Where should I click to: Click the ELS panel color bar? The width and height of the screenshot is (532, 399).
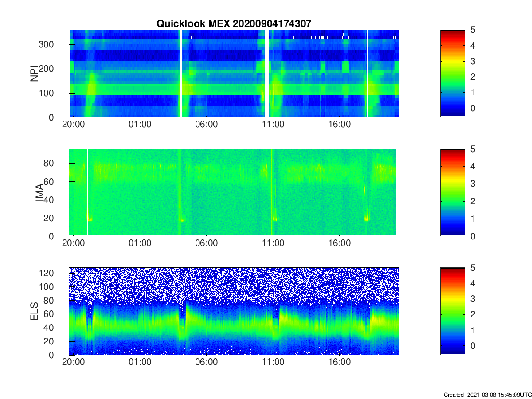coord(452,311)
